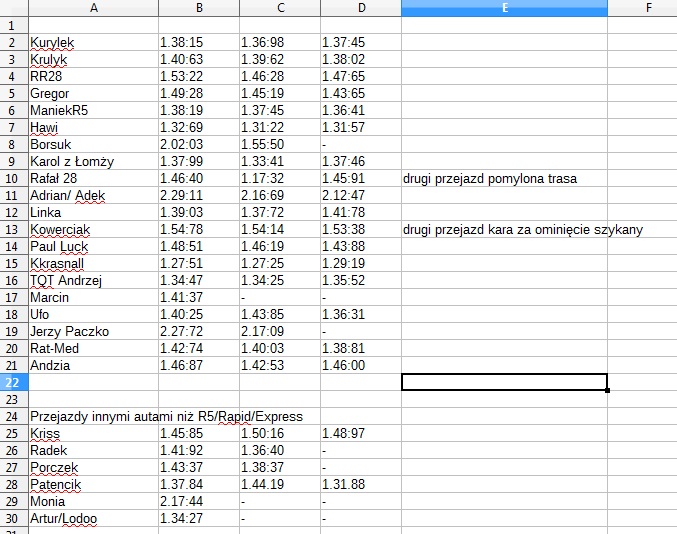This screenshot has width=677, height=534.
Task: Click Kriss's time 1.50:16
Action: (280, 433)
